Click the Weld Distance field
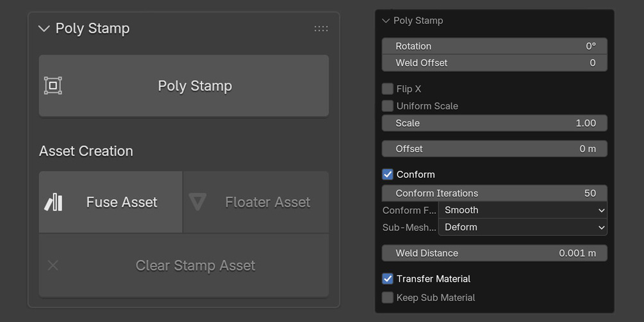Screen dimensions: 644x322 [x=495, y=253]
